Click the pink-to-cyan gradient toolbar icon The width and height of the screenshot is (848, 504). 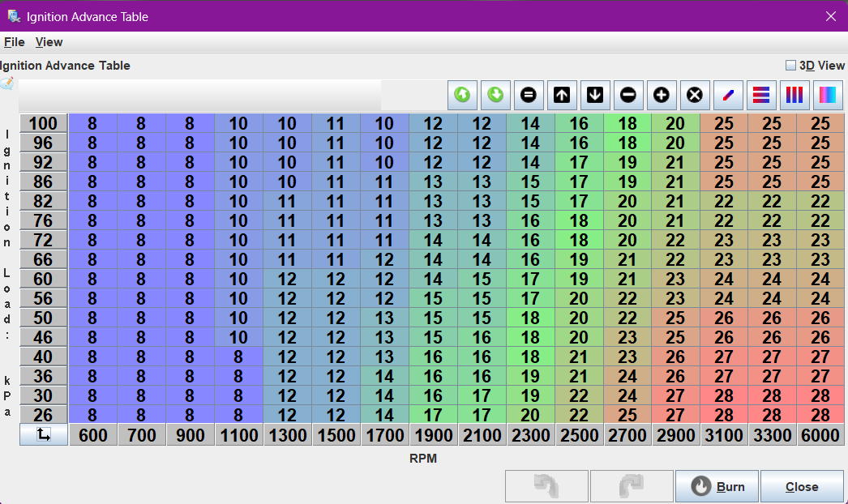[x=828, y=95]
